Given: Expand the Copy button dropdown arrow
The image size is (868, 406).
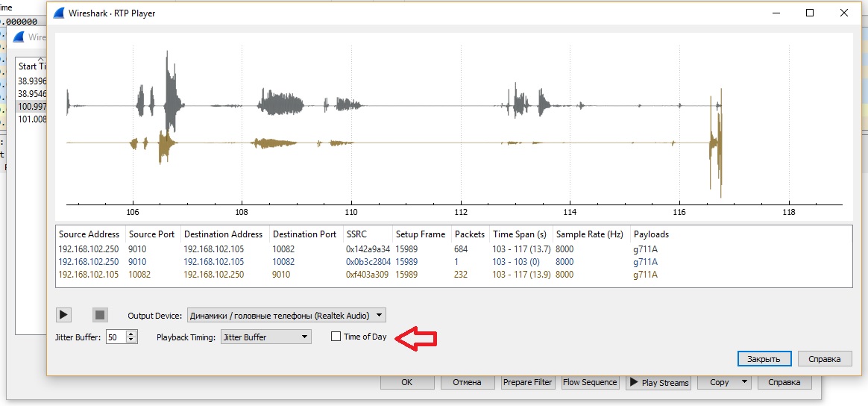Looking at the screenshot, I should (x=743, y=382).
